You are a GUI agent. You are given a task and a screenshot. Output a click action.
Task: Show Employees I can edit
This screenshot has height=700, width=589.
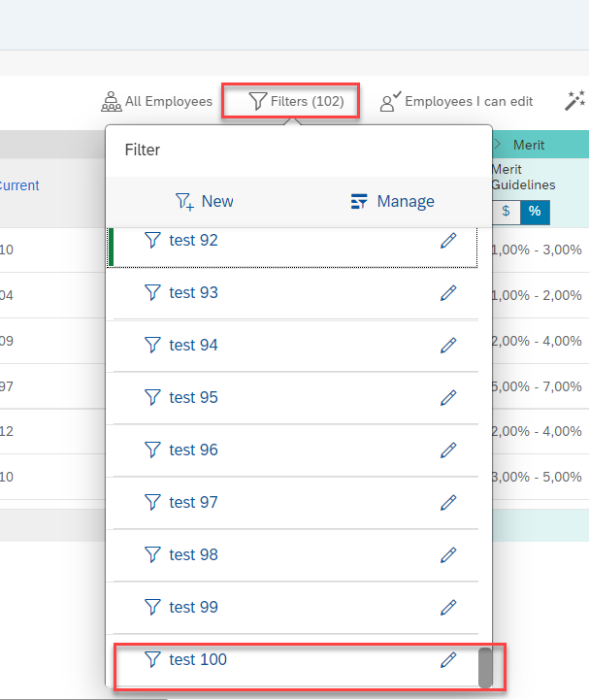[456, 101]
